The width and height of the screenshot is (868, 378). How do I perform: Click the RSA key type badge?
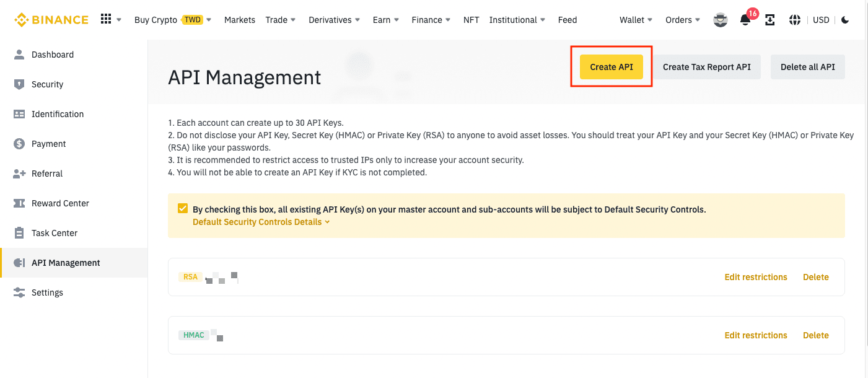click(x=190, y=277)
